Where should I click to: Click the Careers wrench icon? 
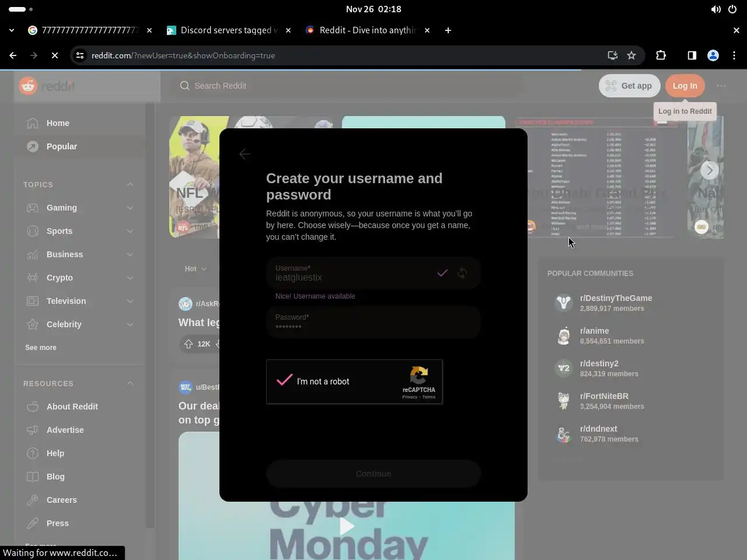33,500
